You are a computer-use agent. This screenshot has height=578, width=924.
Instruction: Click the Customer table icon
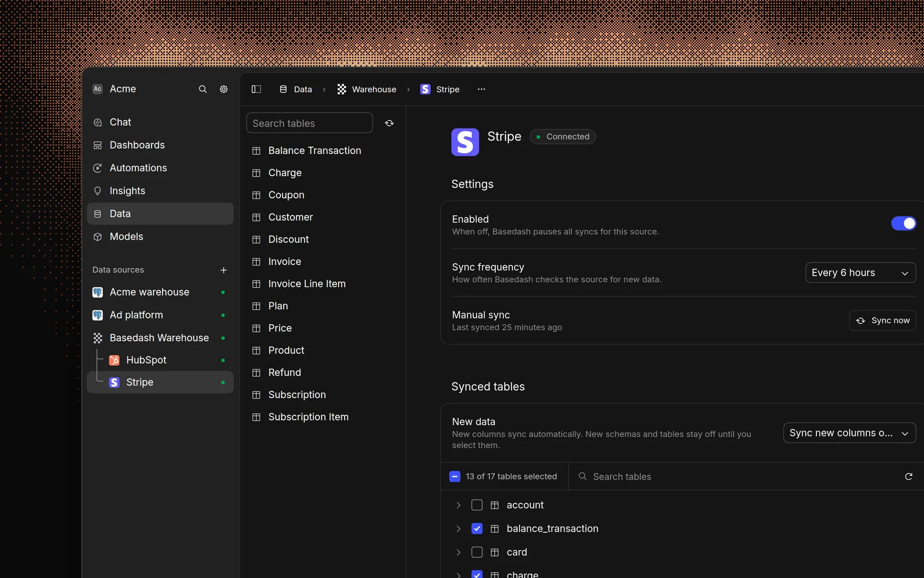(256, 217)
